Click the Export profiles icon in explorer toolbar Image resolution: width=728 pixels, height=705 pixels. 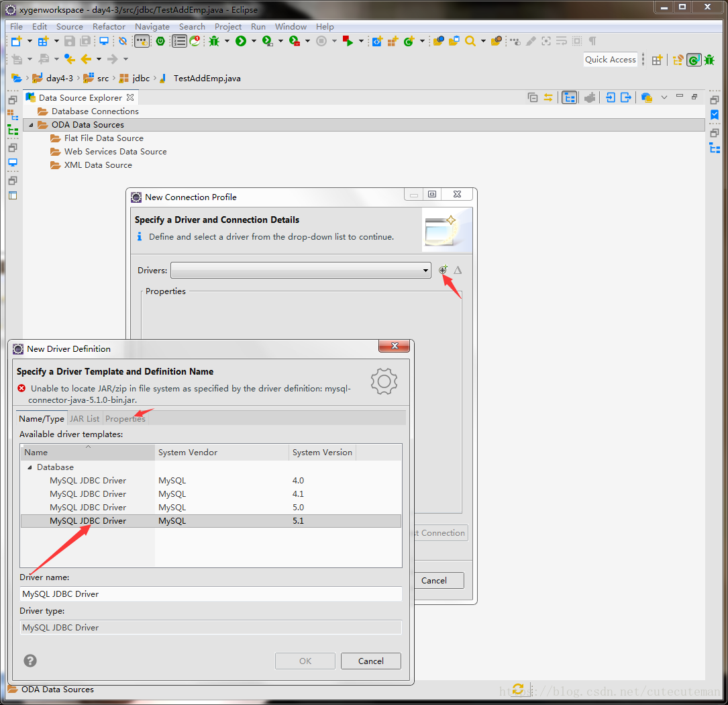(626, 97)
